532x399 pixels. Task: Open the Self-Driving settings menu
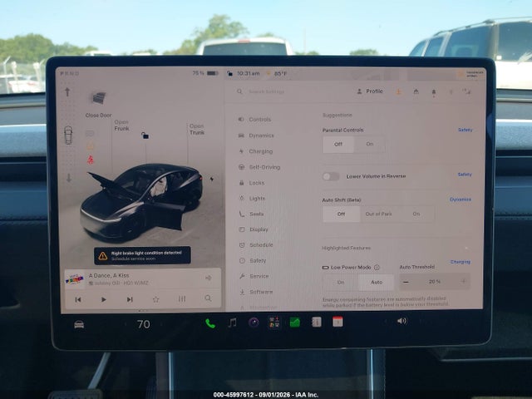pos(259,167)
